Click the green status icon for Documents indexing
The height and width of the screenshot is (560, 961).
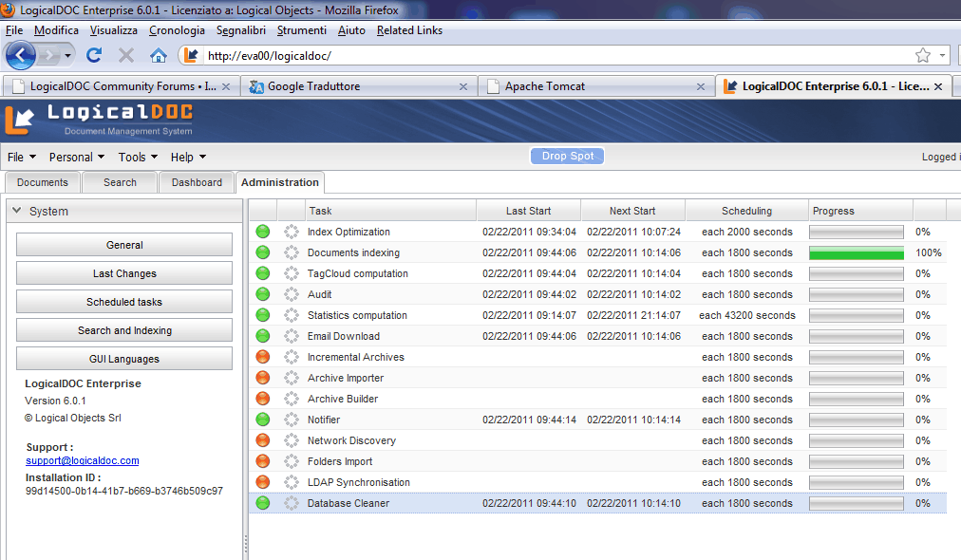pyautogui.click(x=262, y=252)
